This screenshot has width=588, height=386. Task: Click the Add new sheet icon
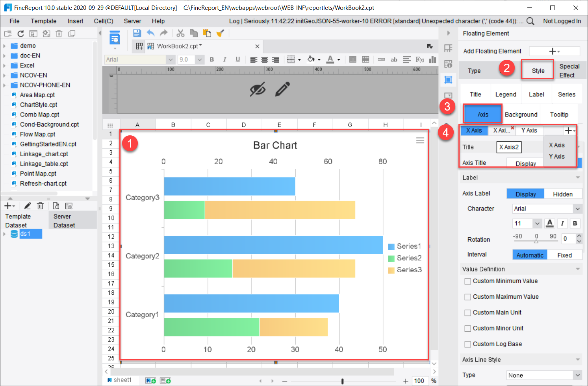click(x=150, y=380)
